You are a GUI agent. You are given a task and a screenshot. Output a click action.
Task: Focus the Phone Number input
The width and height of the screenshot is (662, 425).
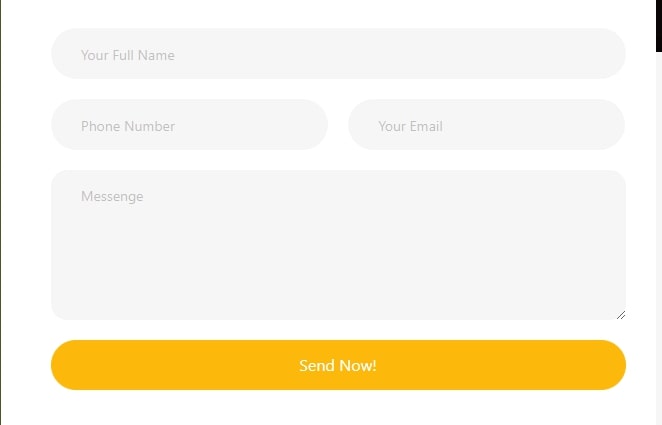coord(189,125)
